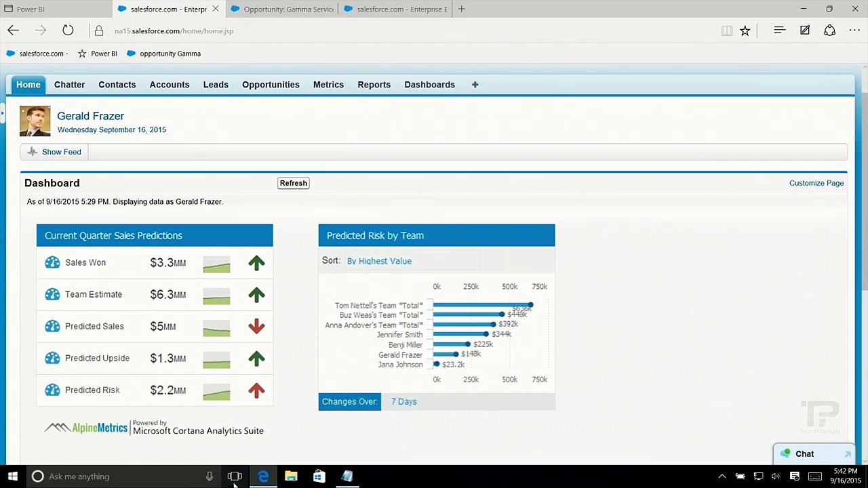Click the green up arrow for Sales Won
Viewport: 868px width, 488px height.
click(256, 262)
